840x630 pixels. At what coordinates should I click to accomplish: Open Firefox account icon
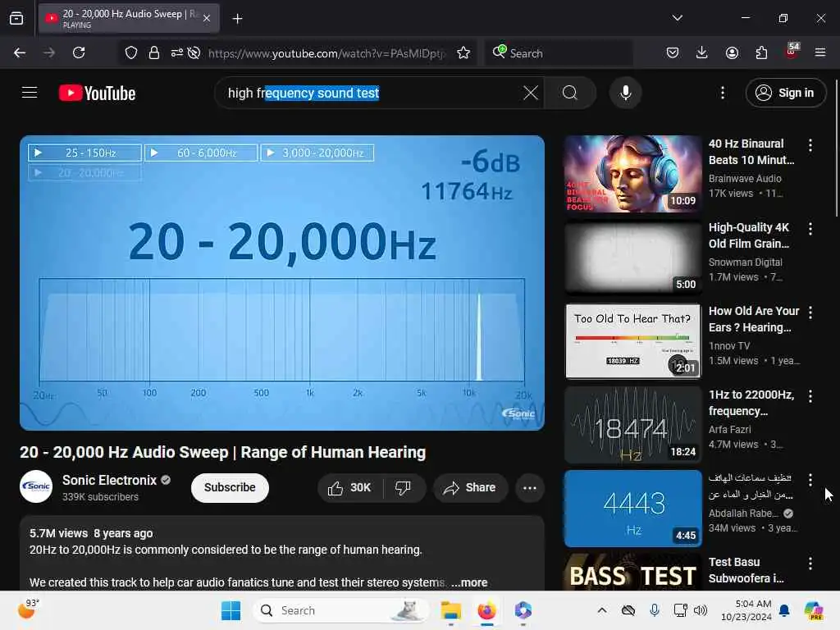732,52
